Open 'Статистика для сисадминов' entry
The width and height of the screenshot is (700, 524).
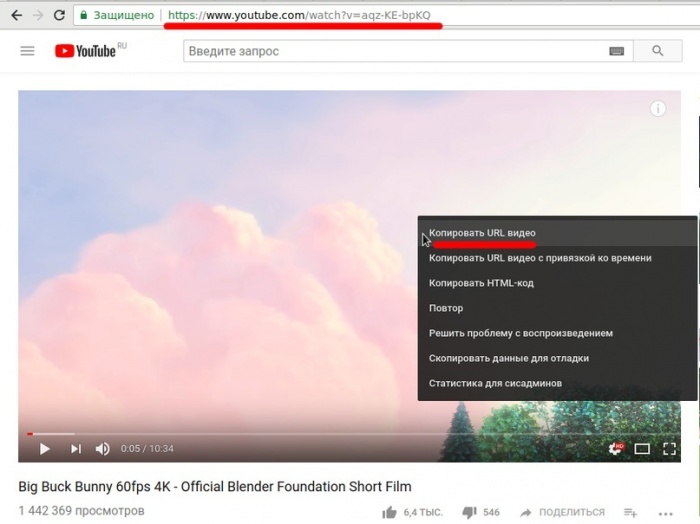tap(557, 383)
